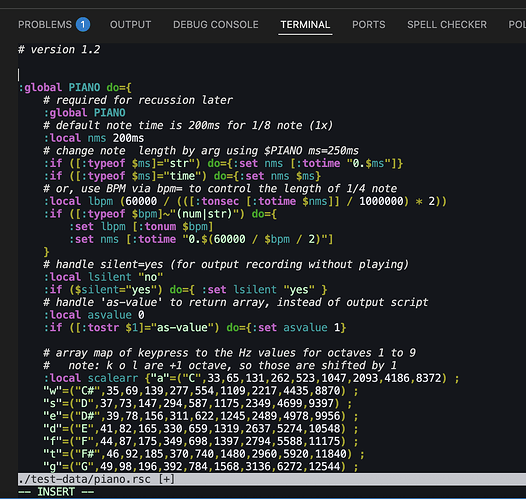
Task: Click the Problems count badge showing 1
Action: point(83,24)
